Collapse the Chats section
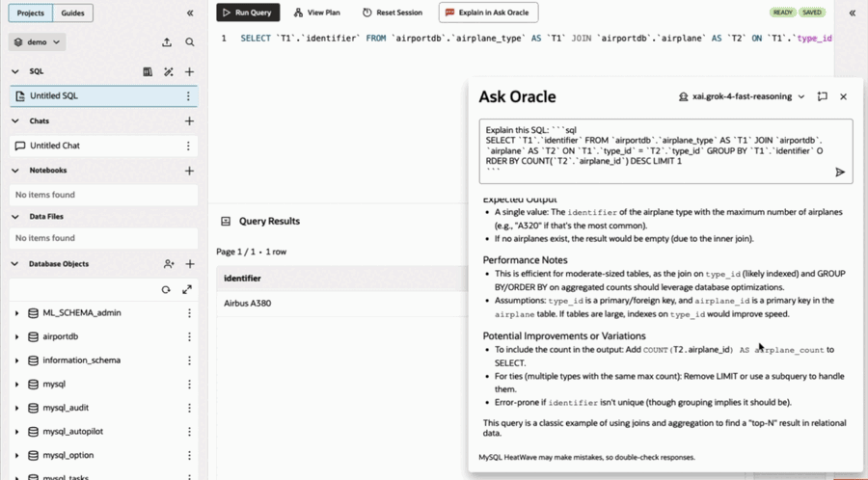Image resolution: width=868 pixels, height=480 pixels. point(14,121)
